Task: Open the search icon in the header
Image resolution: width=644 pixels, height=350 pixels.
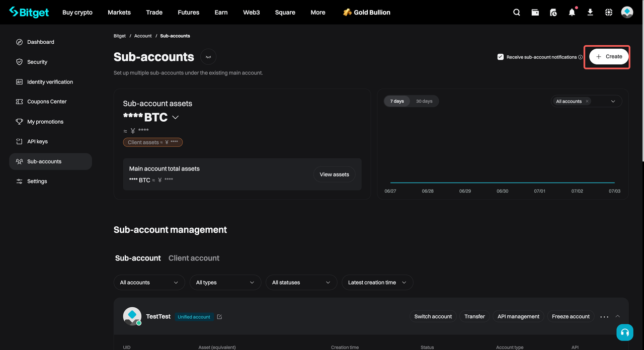Action: coord(517,12)
